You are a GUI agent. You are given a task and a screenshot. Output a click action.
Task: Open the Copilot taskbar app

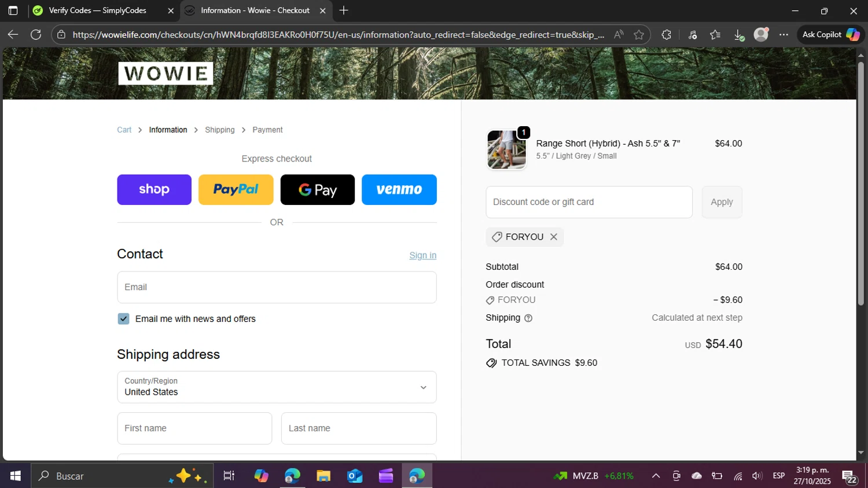[261, 476]
